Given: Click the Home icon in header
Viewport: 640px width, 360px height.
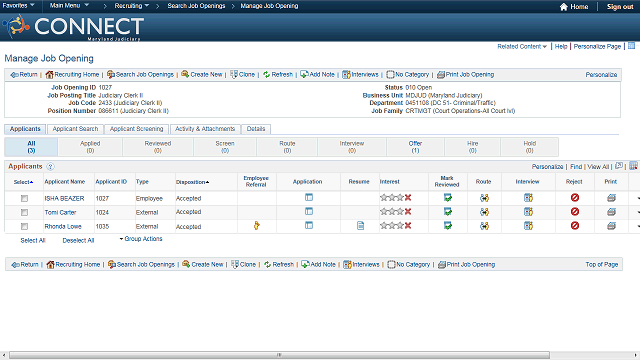Looking at the screenshot, I should 564,7.
